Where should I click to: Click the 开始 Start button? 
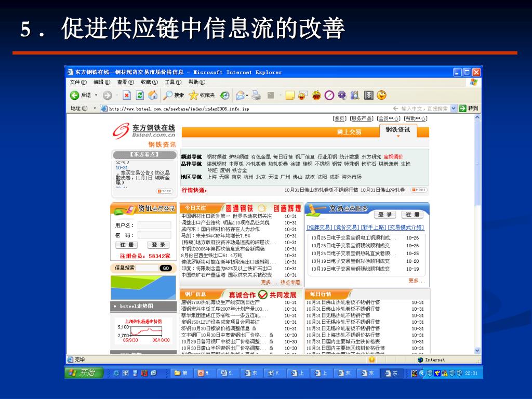(84, 373)
